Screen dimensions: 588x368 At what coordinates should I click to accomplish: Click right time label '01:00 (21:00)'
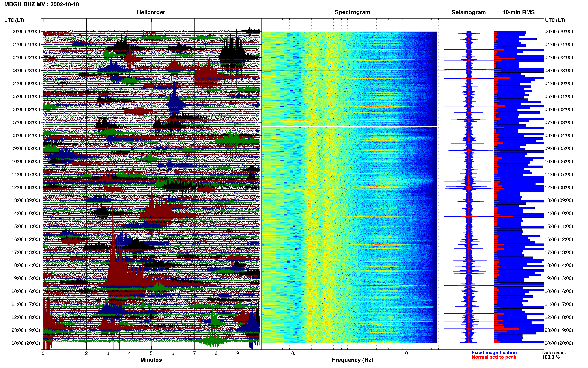(x=559, y=45)
